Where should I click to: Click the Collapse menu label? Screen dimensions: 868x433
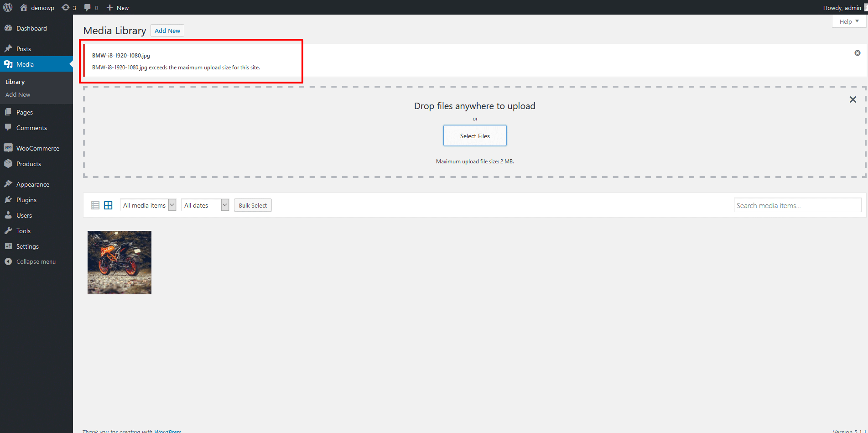click(x=36, y=262)
